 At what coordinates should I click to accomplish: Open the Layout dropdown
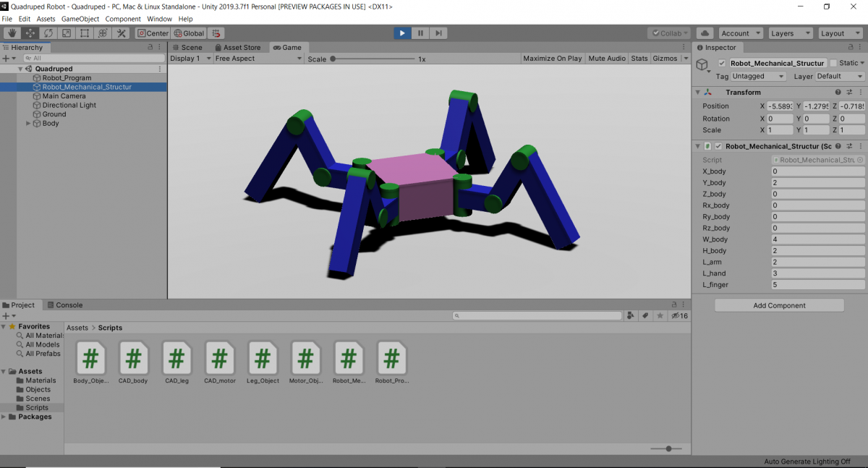[x=841, y=33]
